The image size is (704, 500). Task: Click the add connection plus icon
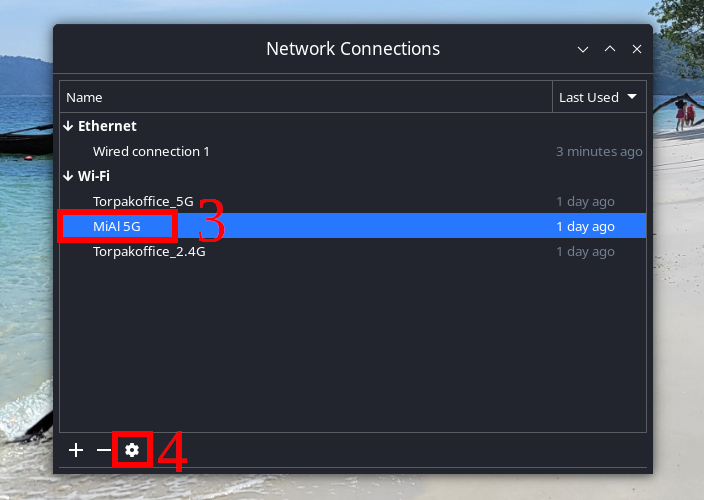click(76, 450)
